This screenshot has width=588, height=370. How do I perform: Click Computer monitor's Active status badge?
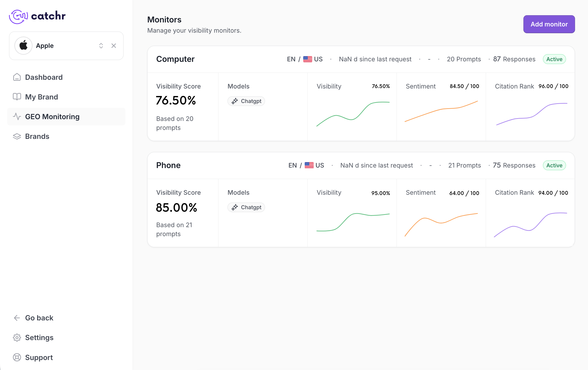tap(554, 59)
